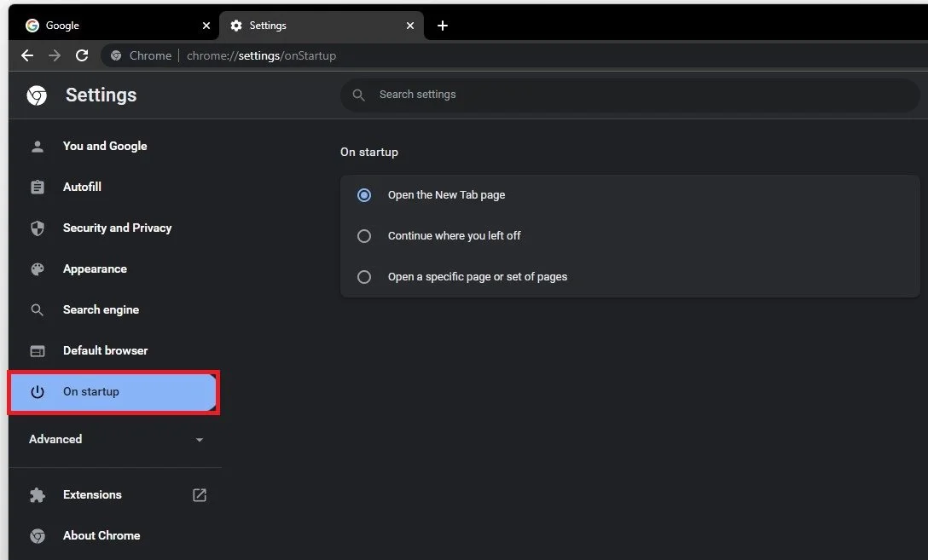Focus the Search settings field
Image resolution: width=928 pixels, height=560 pixels.
(x=629, y=95)
